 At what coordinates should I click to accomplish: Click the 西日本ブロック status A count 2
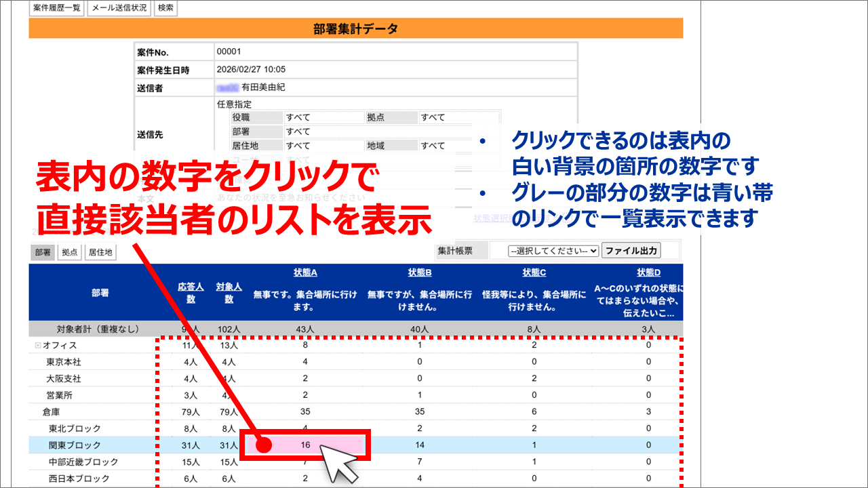click(304, 479)
